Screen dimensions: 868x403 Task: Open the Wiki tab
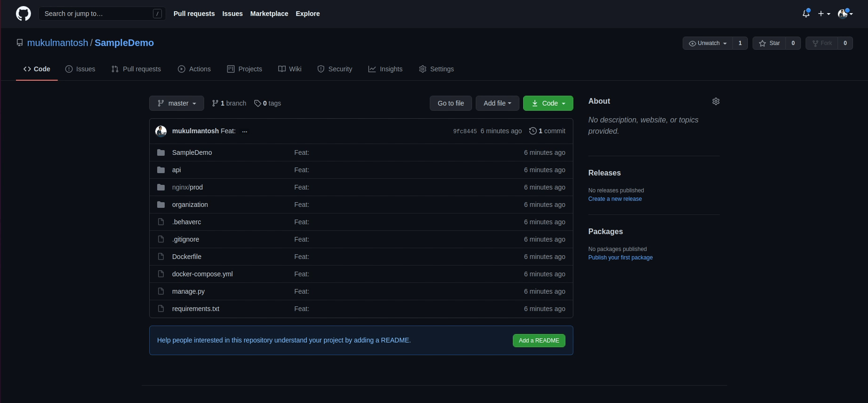[289, 69]
